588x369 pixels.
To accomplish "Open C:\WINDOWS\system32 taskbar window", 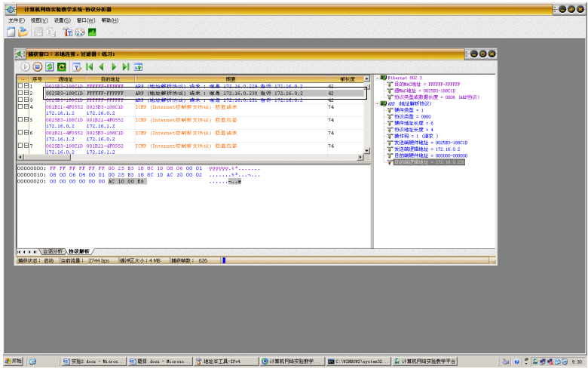I will point(358,361).
